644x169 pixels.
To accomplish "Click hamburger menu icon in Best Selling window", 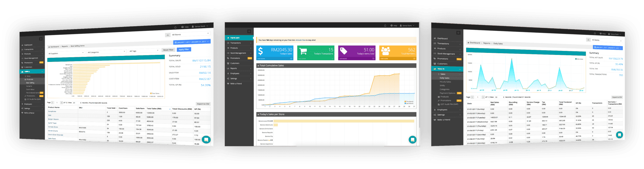I will coord(41,39).
